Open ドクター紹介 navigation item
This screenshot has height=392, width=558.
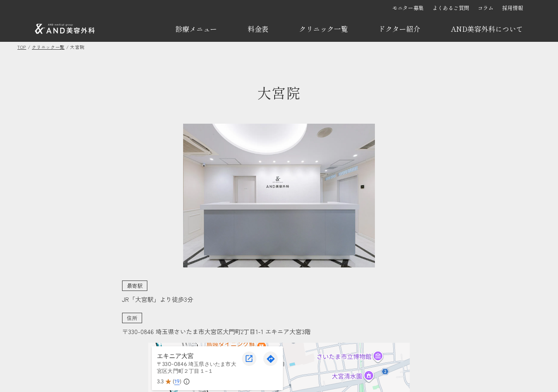click(399, 29)
